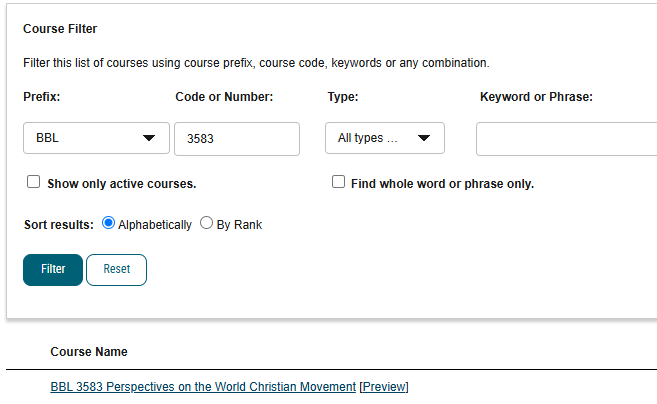Expand the All types dropdown

[x=385, y=138]
